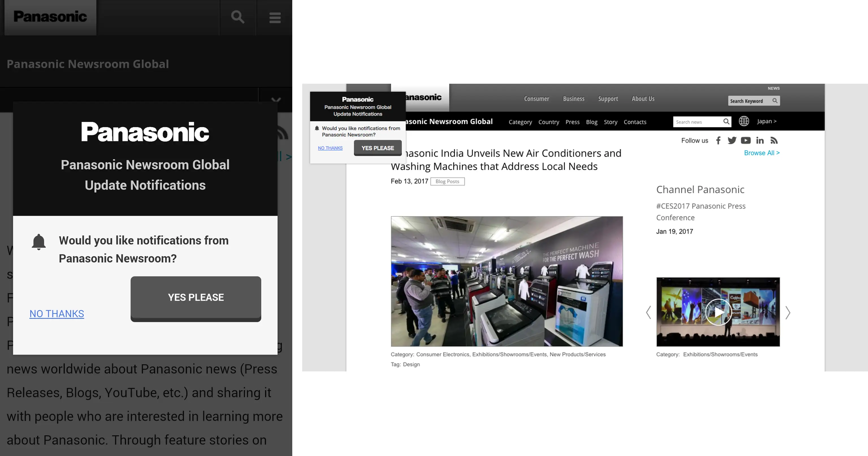The height and width of the screenshot is (456, 868).
Task: Open the Panasonic India air conditioners article headline
Action: (506, 160)
